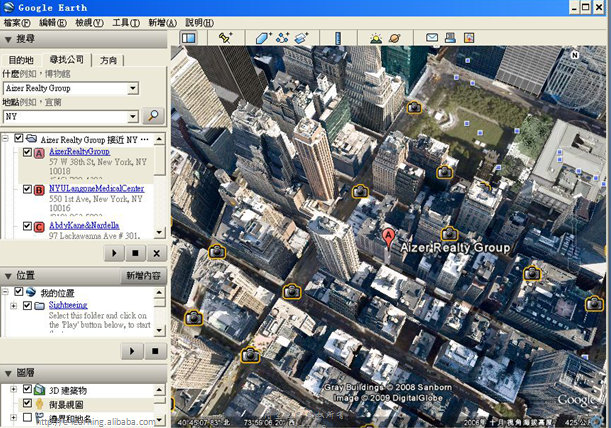
Task: Click red C icon in results list
Action: pyautogui.click(x=39, y=227)
